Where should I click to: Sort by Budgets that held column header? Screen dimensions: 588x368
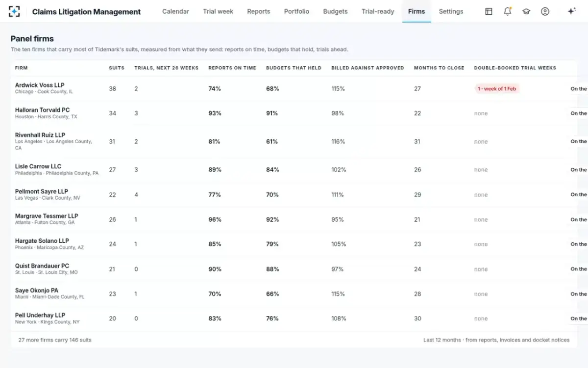(294, 68)
